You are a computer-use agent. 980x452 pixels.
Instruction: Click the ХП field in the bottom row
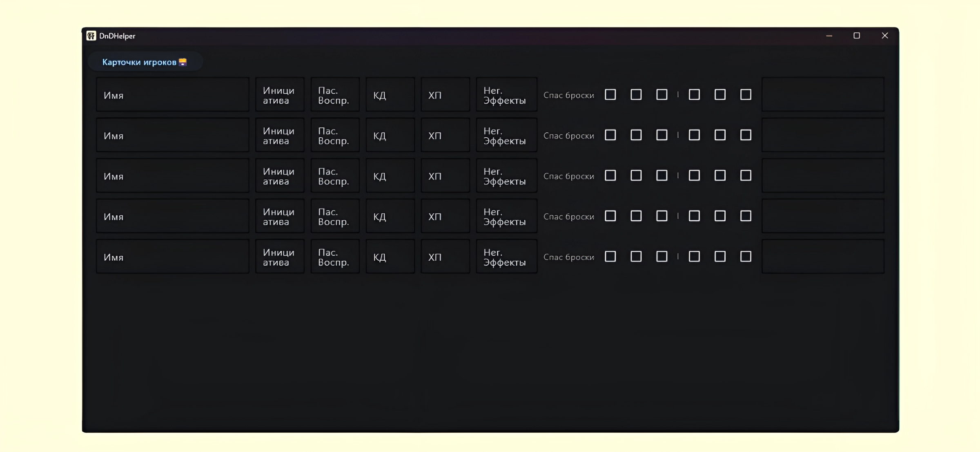click(x=445, y=257)
